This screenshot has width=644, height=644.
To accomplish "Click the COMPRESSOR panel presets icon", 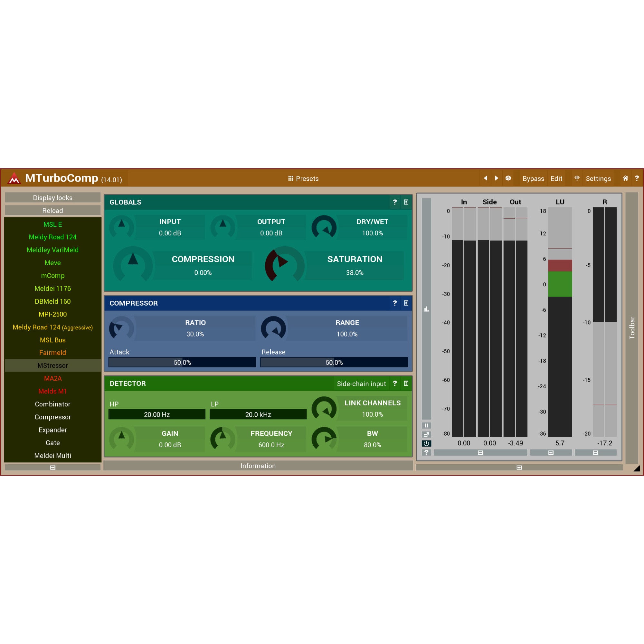I will [x=406, y=303].
